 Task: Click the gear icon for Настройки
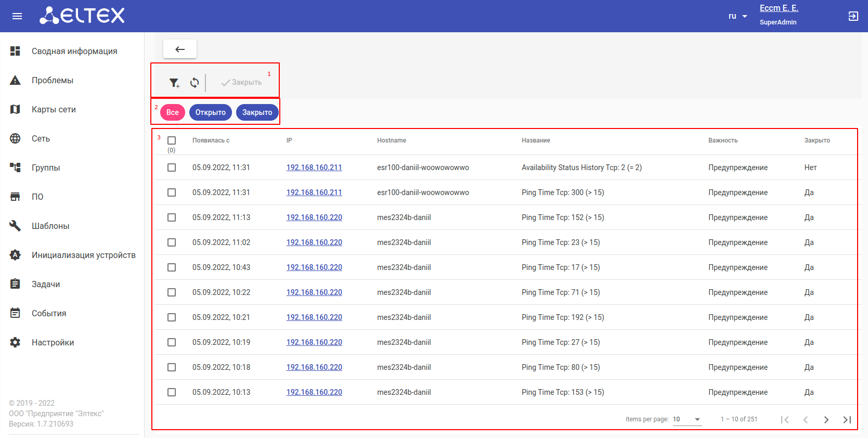[x=15, y=342]
